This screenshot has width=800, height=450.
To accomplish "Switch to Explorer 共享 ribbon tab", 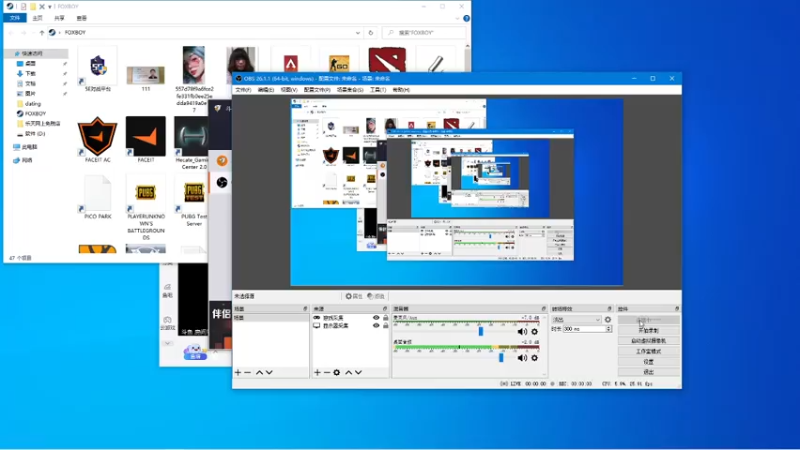I will click(60, 18).
